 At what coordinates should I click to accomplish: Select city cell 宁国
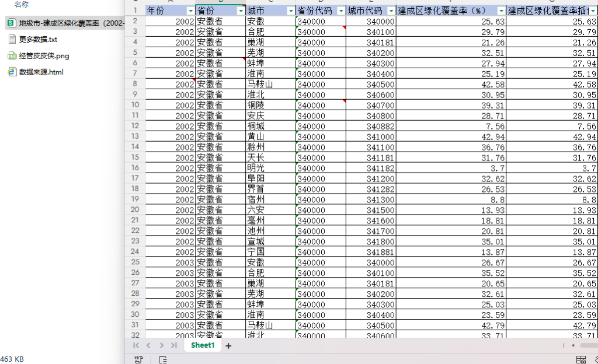[x=270, y=251]
